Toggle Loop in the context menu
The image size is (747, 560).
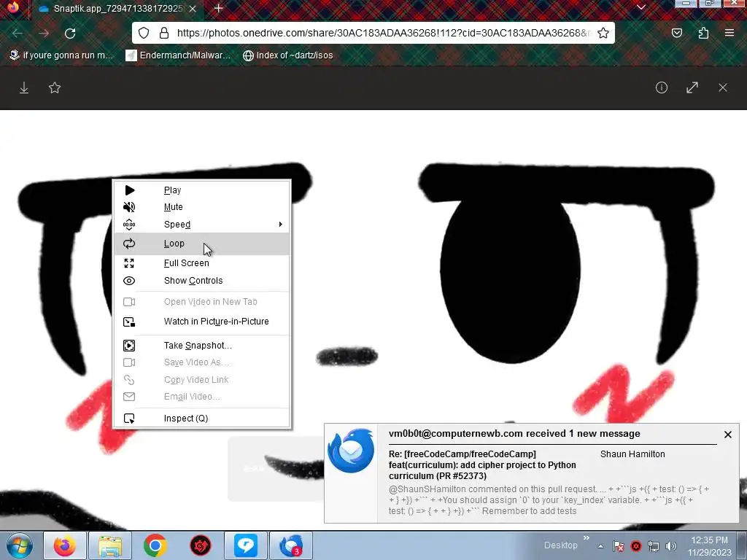(201, 244)
